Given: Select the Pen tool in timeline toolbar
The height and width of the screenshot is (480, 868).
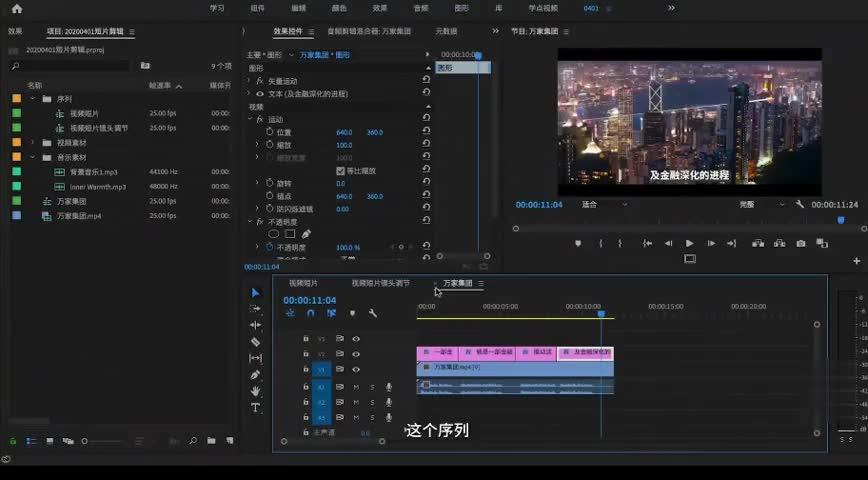Looking at the screenshot, I should [x=255, y=375].
